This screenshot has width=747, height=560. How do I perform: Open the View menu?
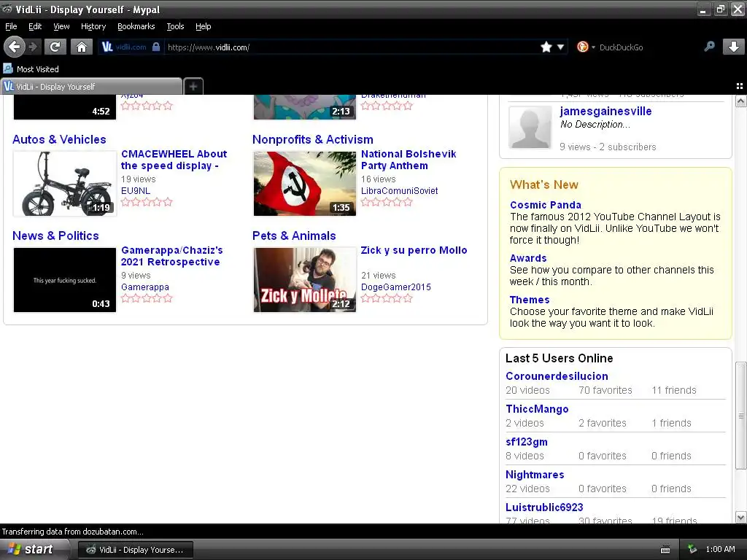61,26
